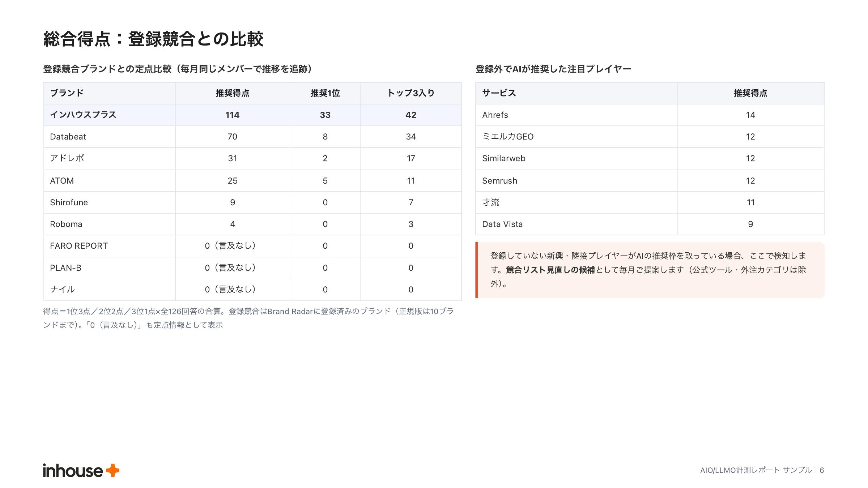This screenshot has height=488, width=868.
Task: Click the Databeat score 70
Action: [x=233, y=137]
